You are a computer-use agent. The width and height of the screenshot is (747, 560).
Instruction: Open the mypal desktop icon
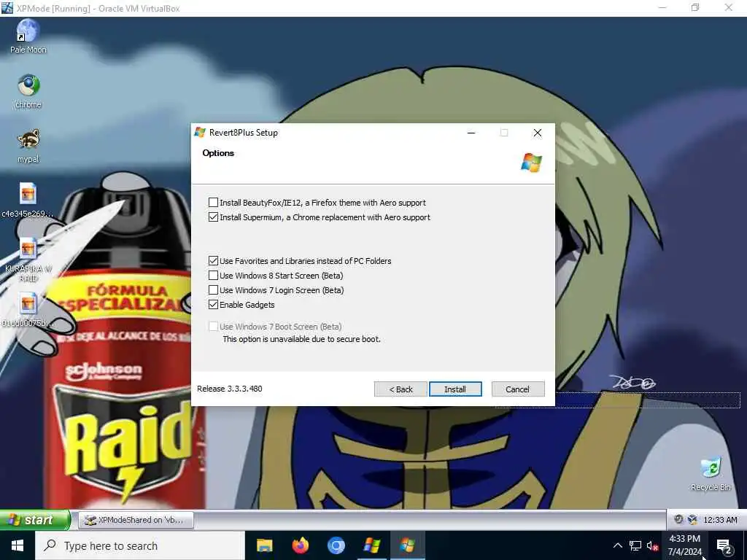tap(28, 146)
